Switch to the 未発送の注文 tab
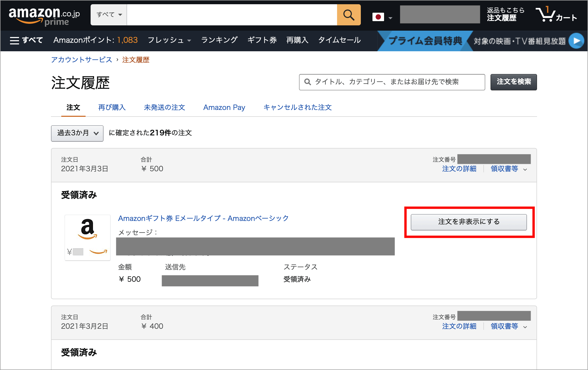This screenshot has height=370, width=588. (164, 108)
